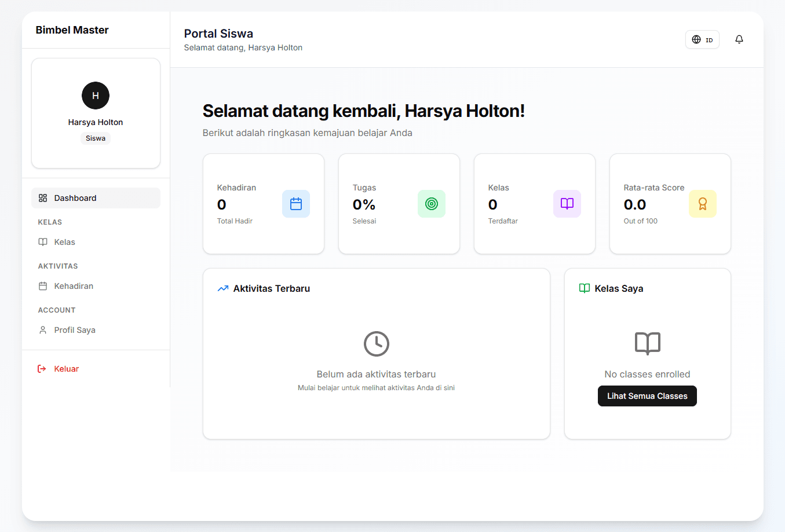The height and width of the screenshot is (532, 785).
Task: Click the green target Tugas icon
Action: tap(431, 204)
